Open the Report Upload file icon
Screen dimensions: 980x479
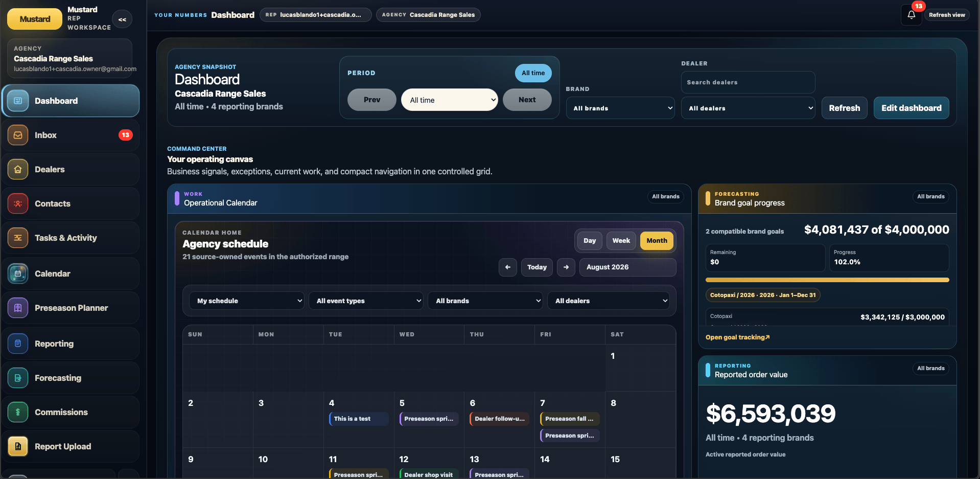pos(18,446)
